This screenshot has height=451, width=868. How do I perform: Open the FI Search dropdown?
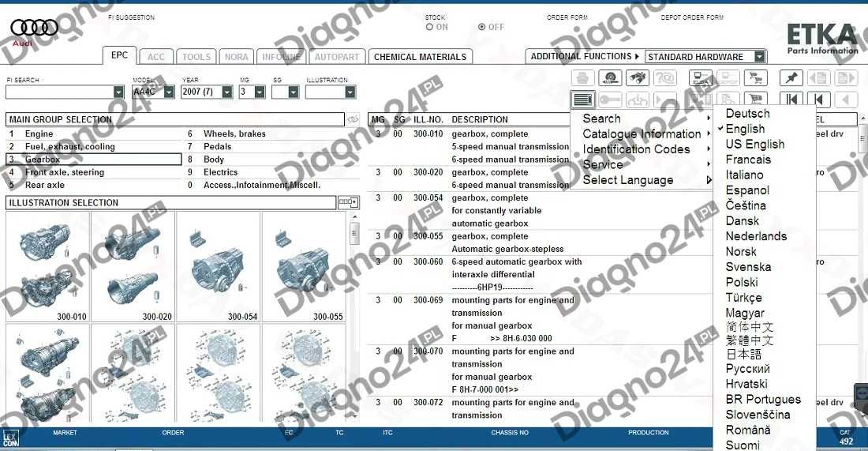click(118, 92)
